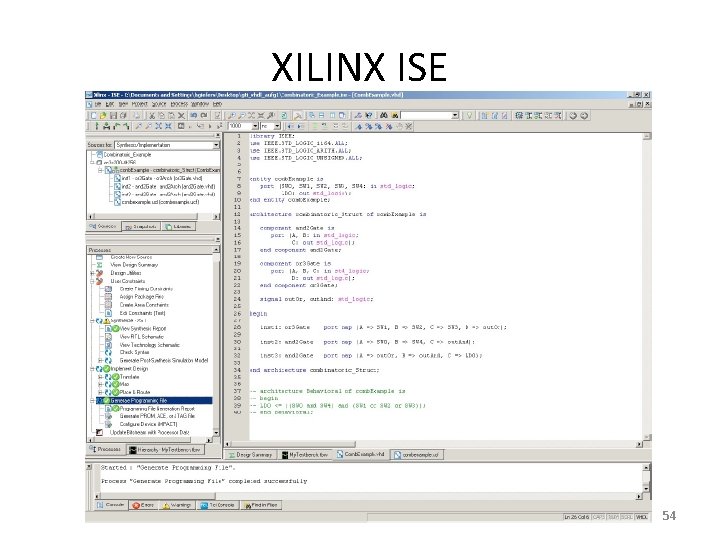This screenshot has width=720, height=540.
Task: Click the tools icon beside User Constraints
Action: click(99, 281)
